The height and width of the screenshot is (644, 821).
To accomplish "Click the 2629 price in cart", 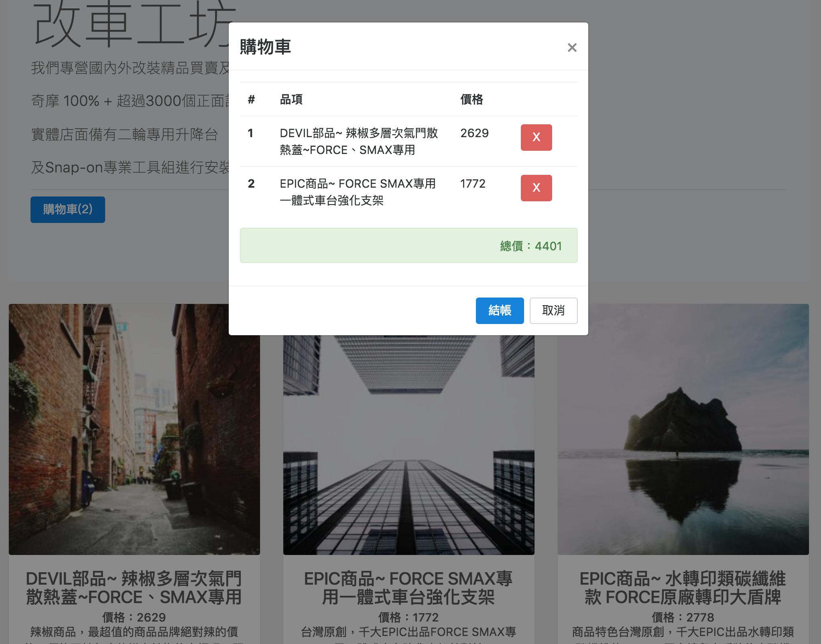I will [474, 133].
